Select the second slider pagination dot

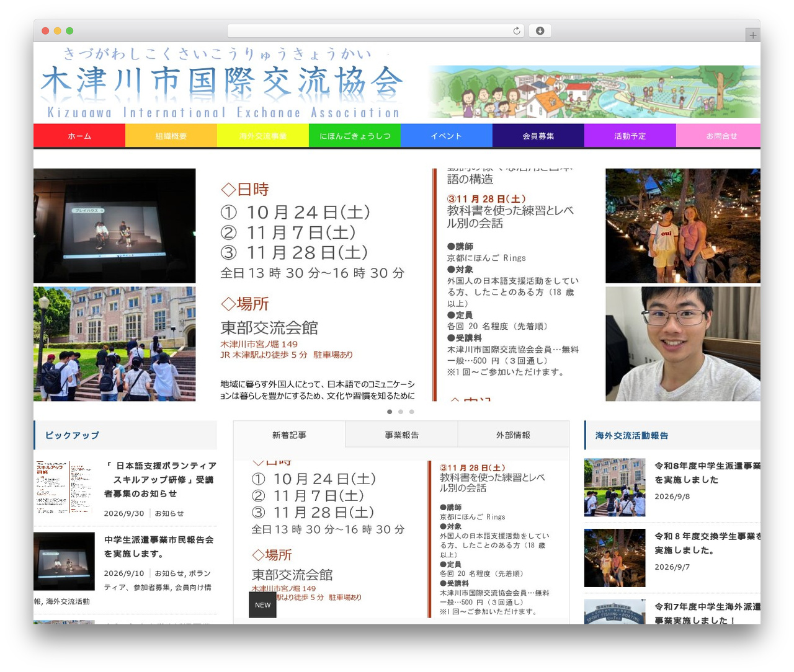tap(401, 412)
